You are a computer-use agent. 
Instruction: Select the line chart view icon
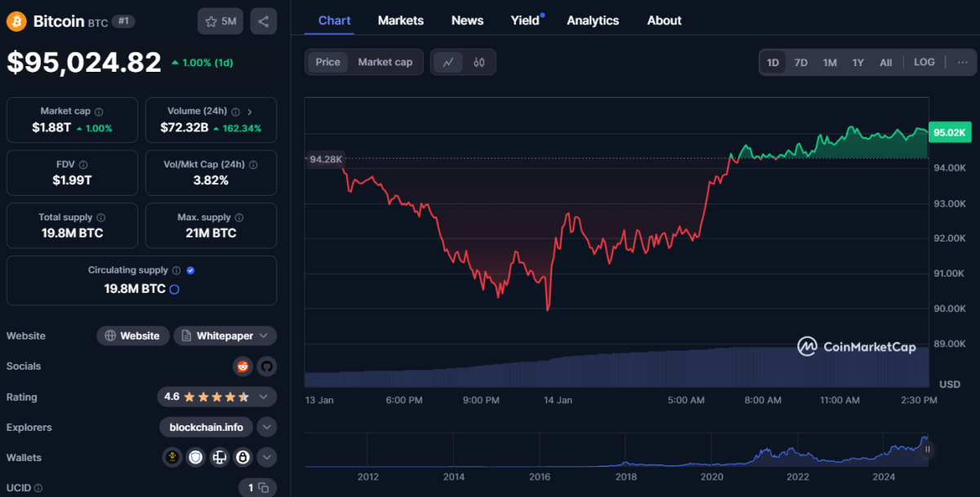coord(448,62)
